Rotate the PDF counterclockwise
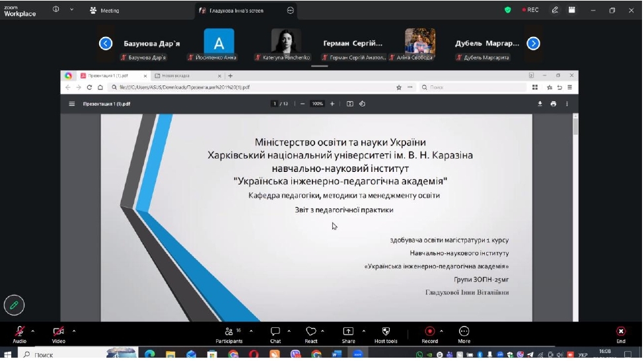Screen dimensions: 644x361 (x=362, y=104)
